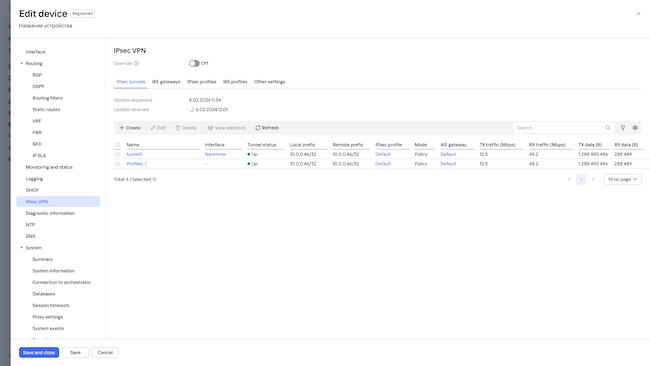650x366 pixels.
Task: Click the Edit toolbar button
Action: [x=158, y=128]
